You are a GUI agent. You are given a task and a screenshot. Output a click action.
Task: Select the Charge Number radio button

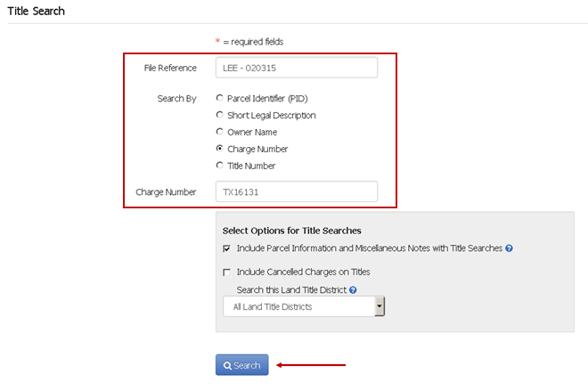pyautogui.click(x=220, y=149)
